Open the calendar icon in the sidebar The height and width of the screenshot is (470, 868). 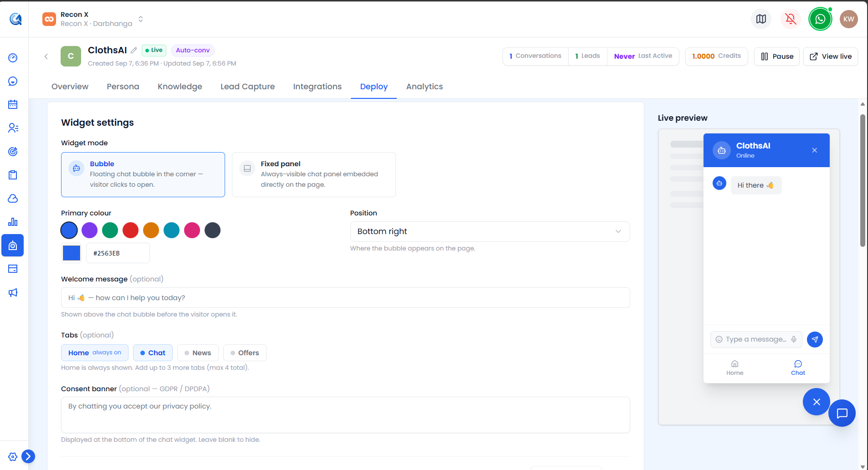click(x=13, y=104)
